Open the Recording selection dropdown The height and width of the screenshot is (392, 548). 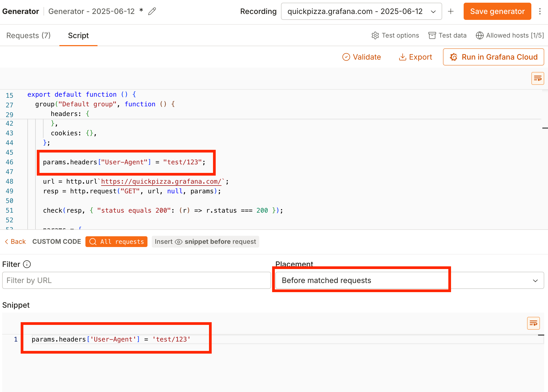click(361, 11)
